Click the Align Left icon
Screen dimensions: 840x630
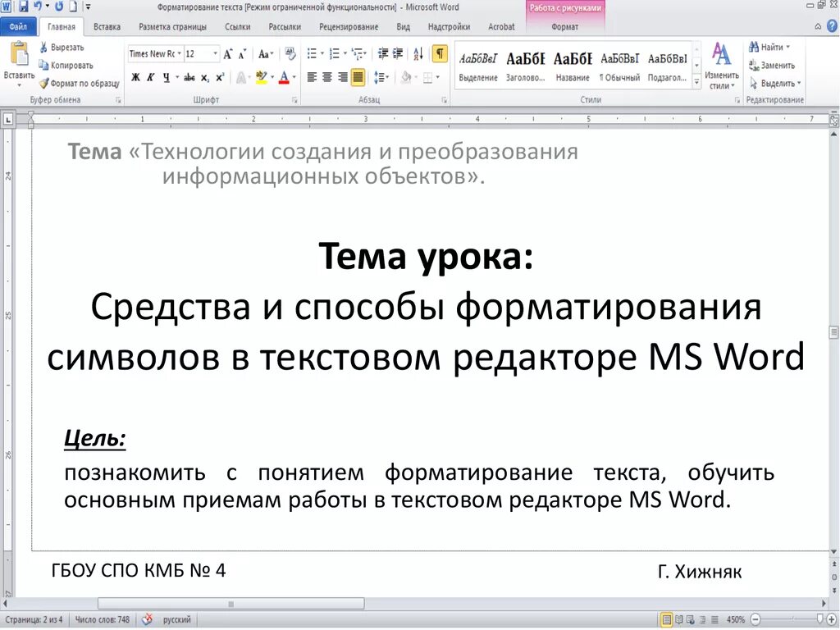point(312,78)
